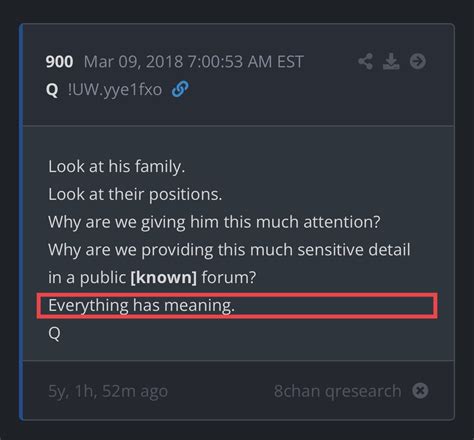Screen dimensions: 474x440
Task: Click the 8chan qresearch source label
Action: coord(337,391)
